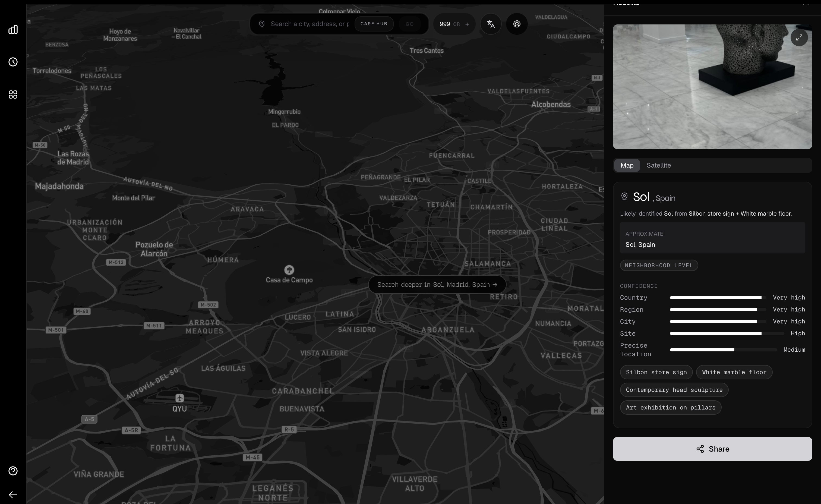
Task: Click the SALAMANCA district label
Action: (x=488, y=264)
